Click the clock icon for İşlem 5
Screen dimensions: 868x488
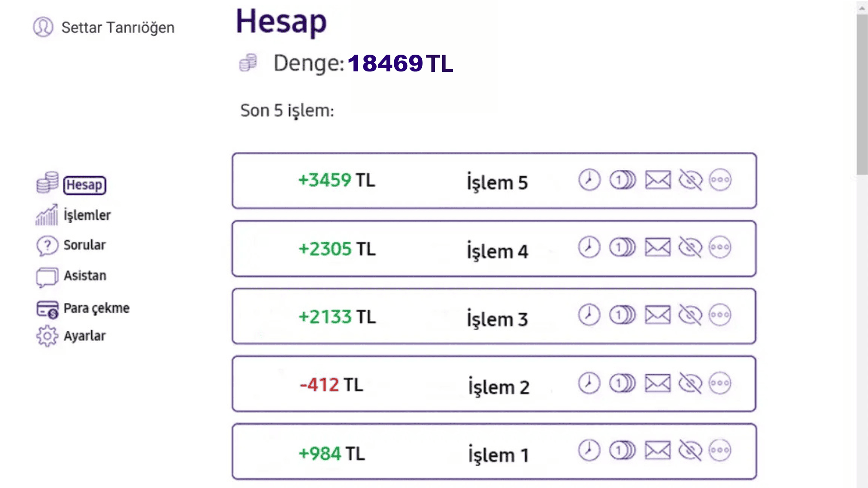click(589, 180)
